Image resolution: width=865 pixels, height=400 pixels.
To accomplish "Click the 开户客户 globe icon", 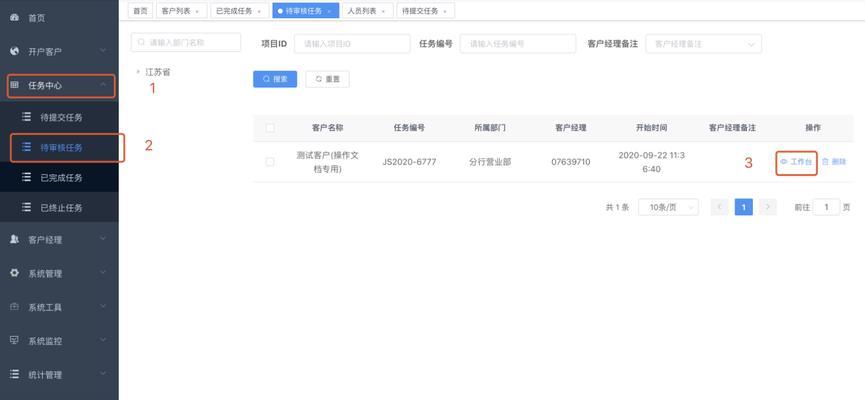I will tap(14, 51).
